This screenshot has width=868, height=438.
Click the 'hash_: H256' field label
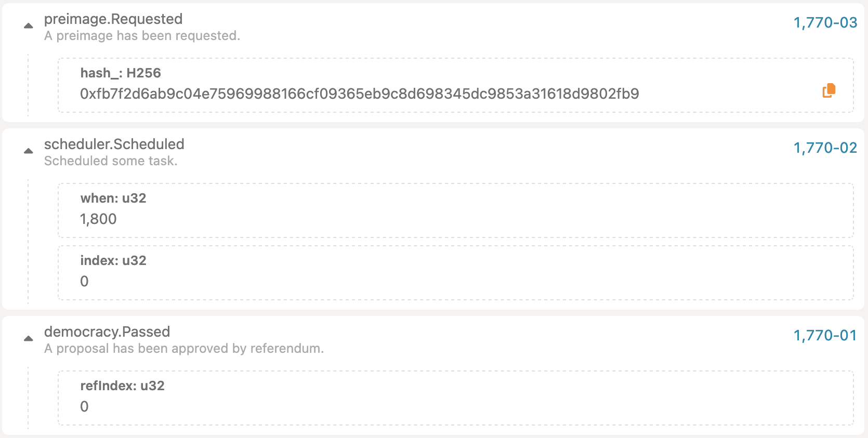[121, 73]
